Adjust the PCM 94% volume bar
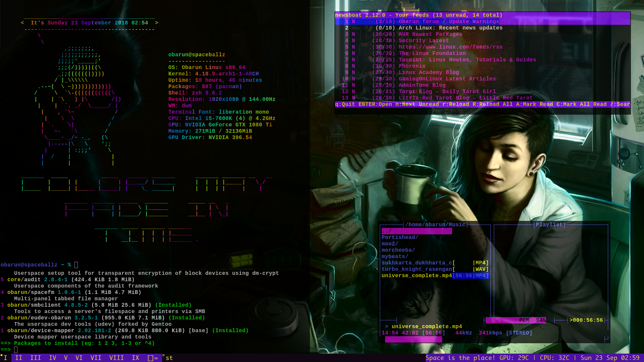 [x=516, y=320]
